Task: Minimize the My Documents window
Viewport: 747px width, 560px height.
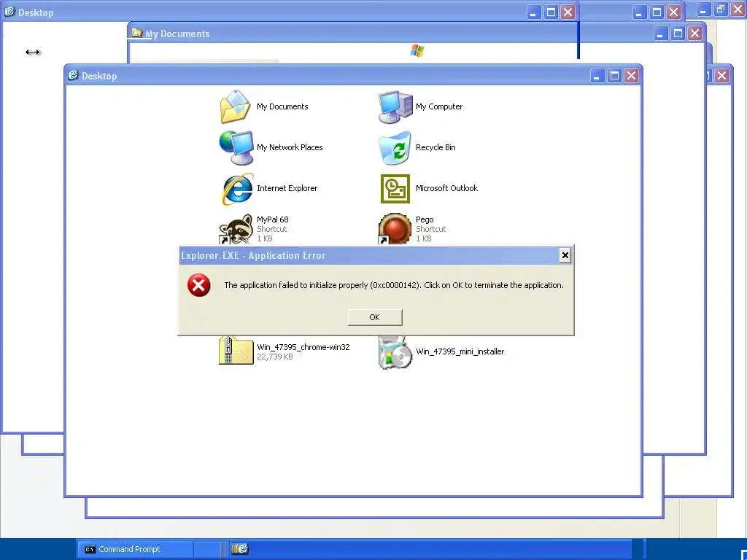Action: pos(660,34)
